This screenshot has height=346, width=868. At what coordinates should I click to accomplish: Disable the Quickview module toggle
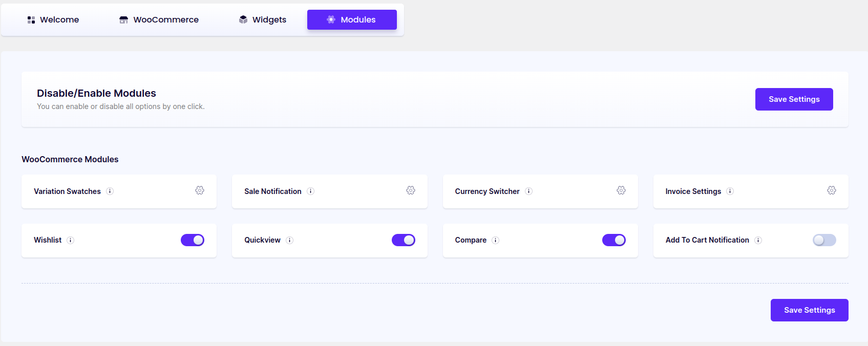[404, 240]
